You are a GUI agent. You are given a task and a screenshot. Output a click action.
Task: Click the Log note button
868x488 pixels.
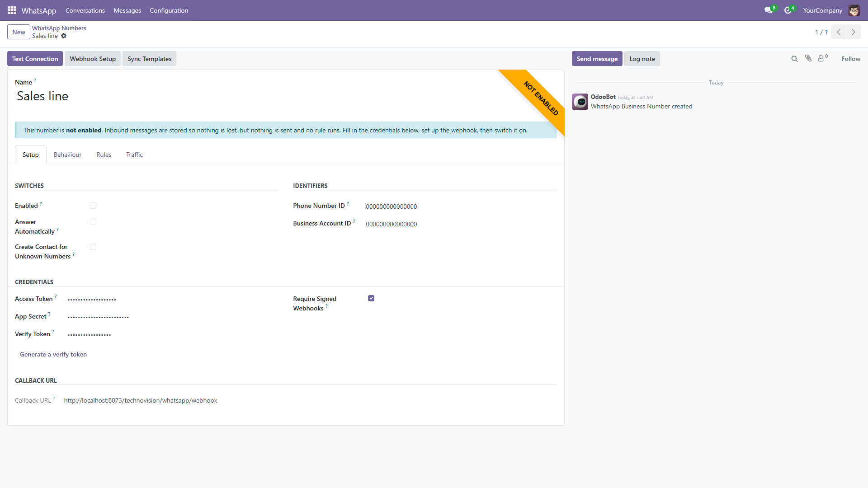click(642, 59)
